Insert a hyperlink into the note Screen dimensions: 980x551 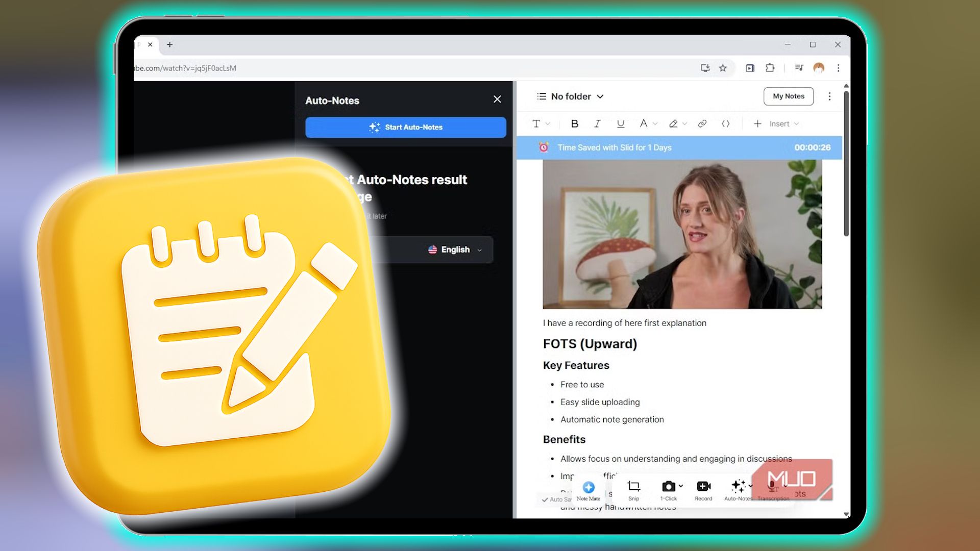[702, 123]
